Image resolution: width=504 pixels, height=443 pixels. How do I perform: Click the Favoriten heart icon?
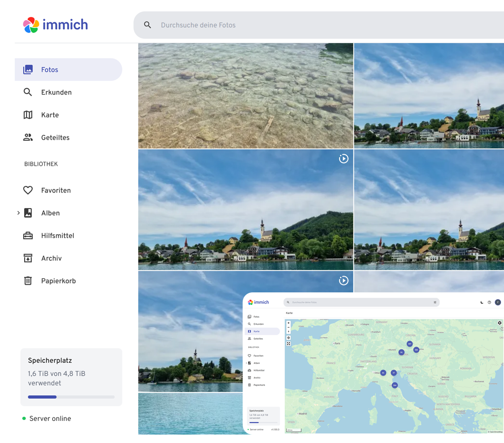[28, 190]
